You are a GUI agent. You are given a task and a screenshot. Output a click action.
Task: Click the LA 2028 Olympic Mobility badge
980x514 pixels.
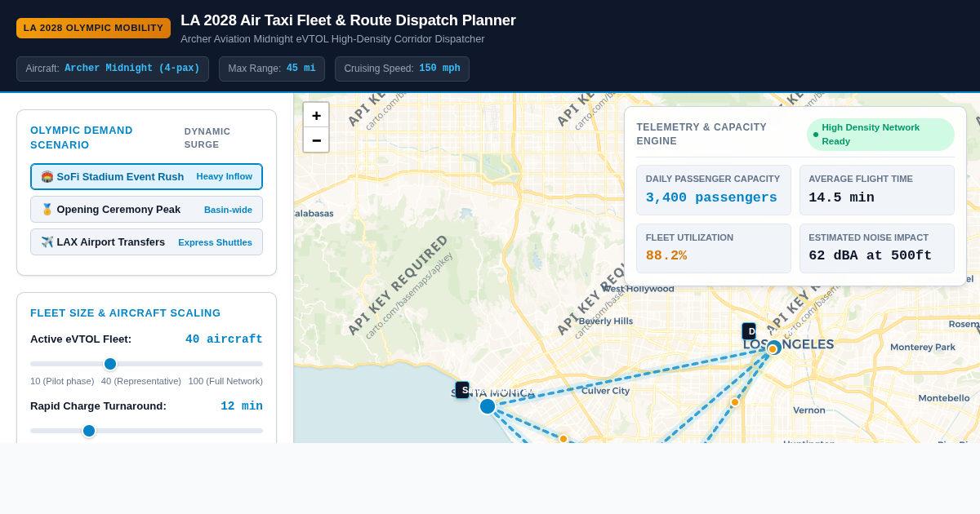click(93, 28)
